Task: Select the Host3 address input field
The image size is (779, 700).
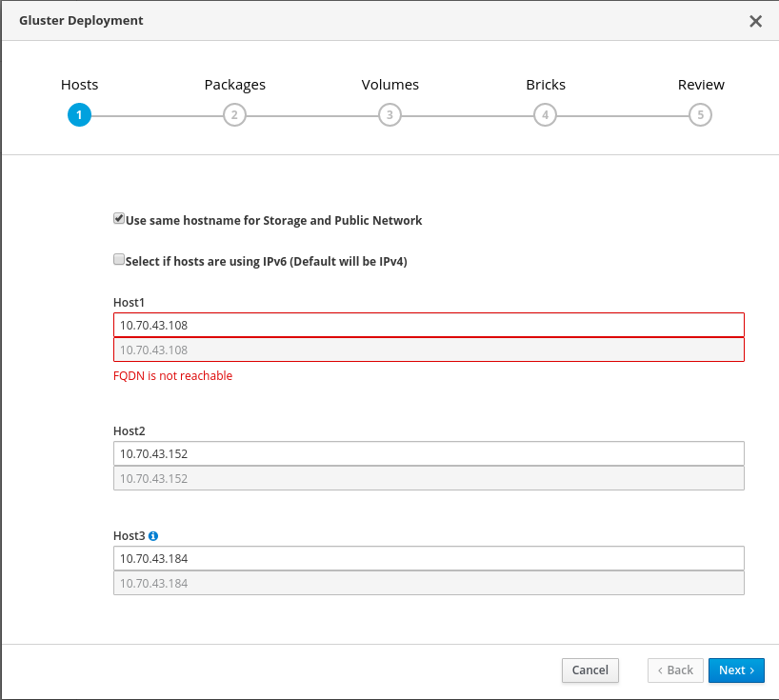Action: 429,558
